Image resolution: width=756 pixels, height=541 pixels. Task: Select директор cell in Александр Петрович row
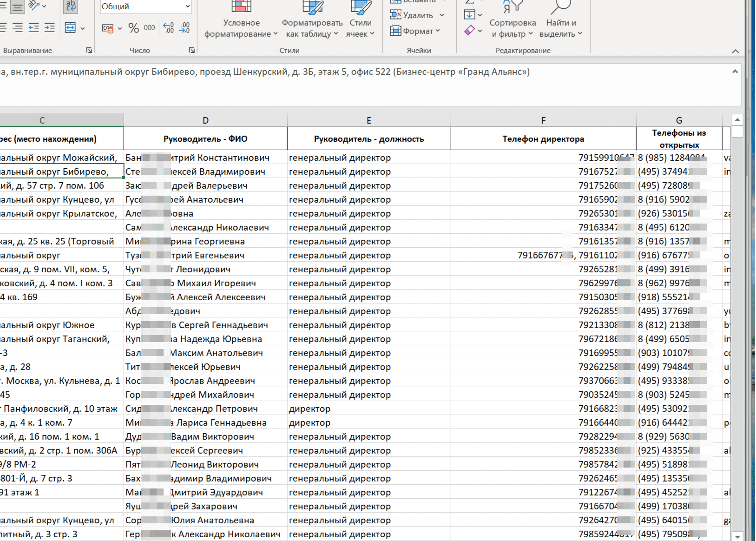click(x=369, y=409)
